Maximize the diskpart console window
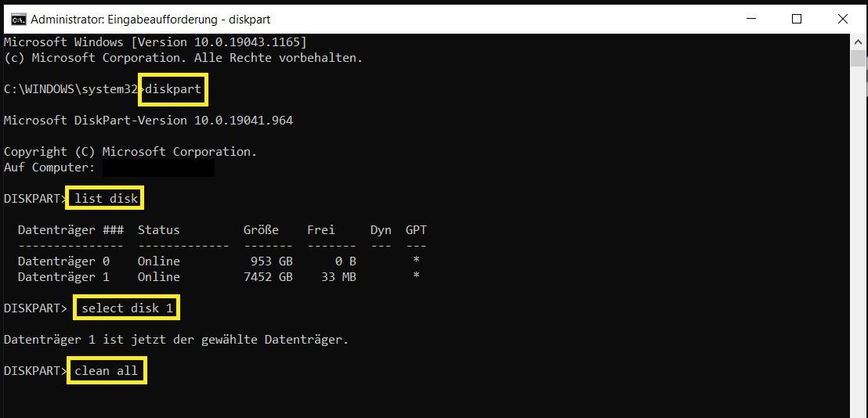Viewport: 868px width, 418px height. pyautogui.click(x=797, y=19)
